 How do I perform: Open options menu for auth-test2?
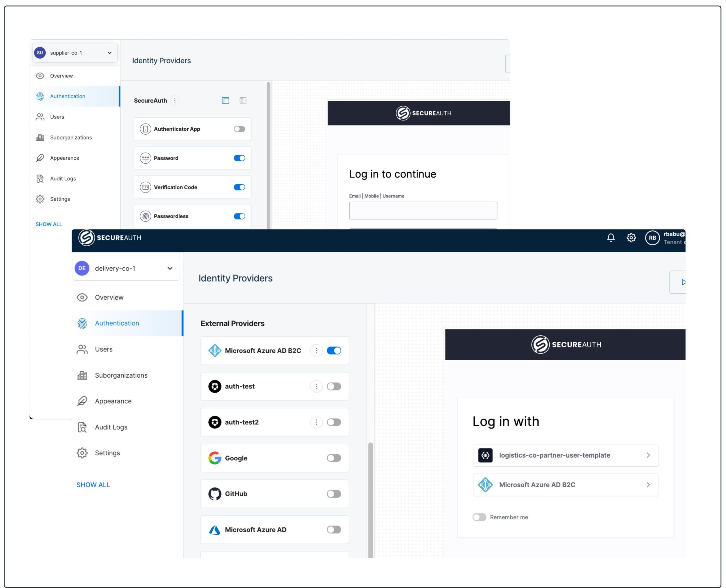pyautogui.click(x=316, y=422)
